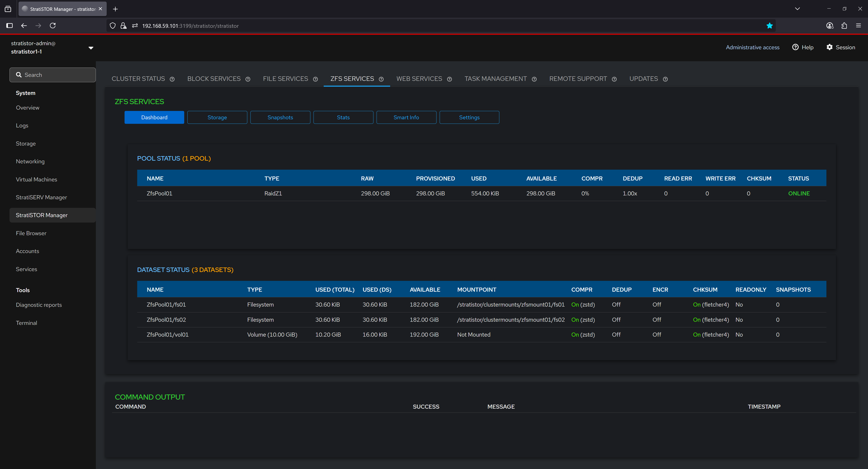
Task: Open the Snapshots section button
Action: (x=280, y=117)
